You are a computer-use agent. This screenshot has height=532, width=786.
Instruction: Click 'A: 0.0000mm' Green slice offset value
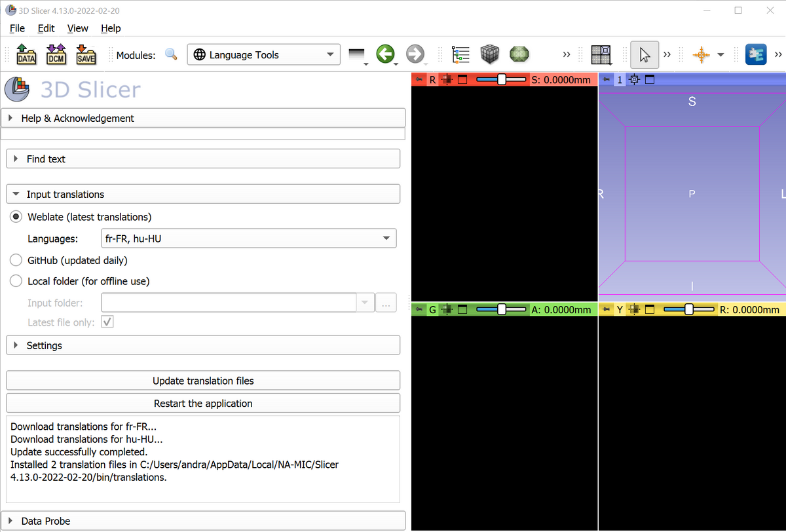click(561, 309)
